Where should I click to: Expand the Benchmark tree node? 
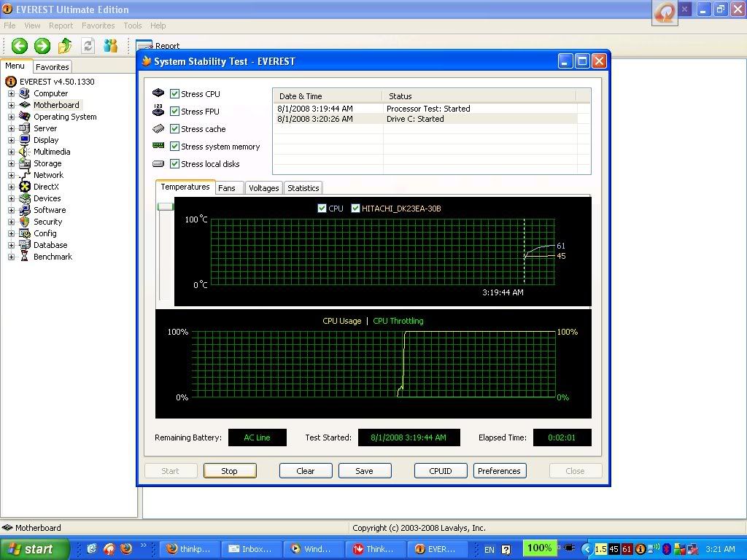coord(11,257)
